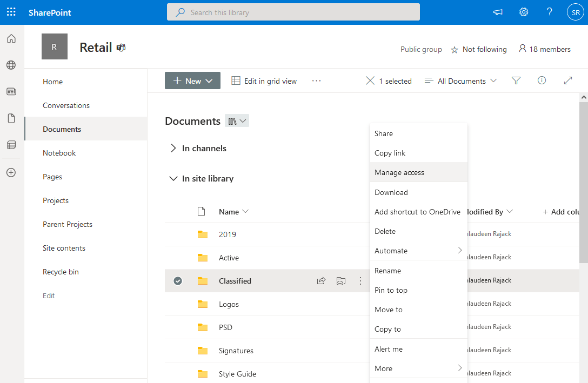Viewport: 588px width, 383px height.
Task: Open the SharePoint settings gear
Action: click(523, 11)
